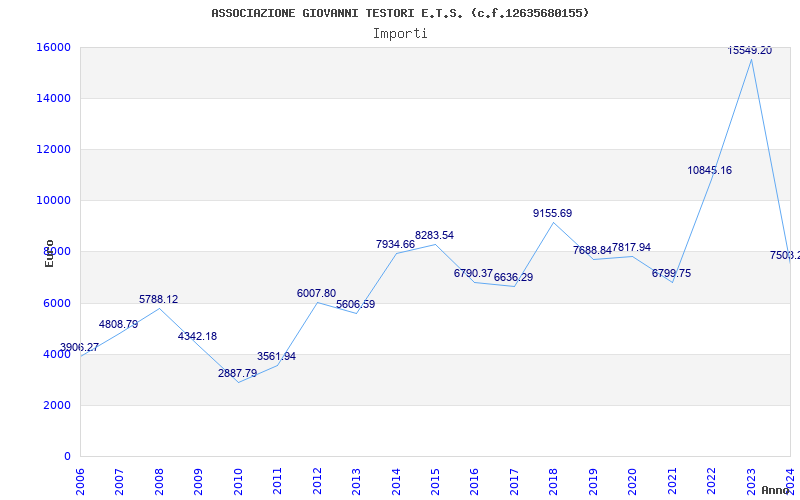The height and width of the screenshot is (500, 800).
Task: Click the 16000 y-axis tick label
Action: coord(54,47)
